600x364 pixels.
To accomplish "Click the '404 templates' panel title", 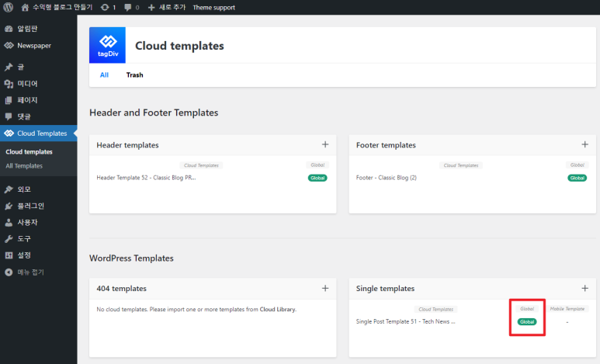I will [121, 289].
